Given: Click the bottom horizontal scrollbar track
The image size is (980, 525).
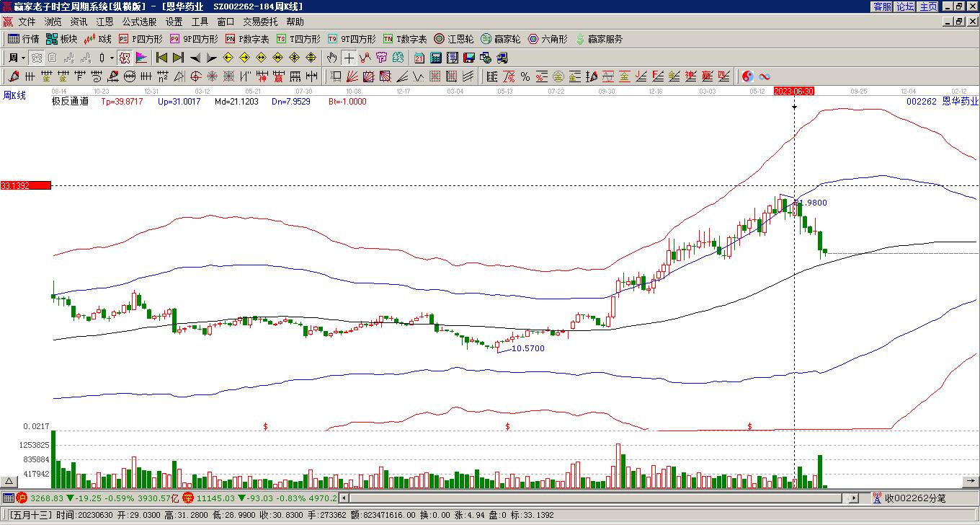Looking at the screenshot, I should tap(598, 498).
